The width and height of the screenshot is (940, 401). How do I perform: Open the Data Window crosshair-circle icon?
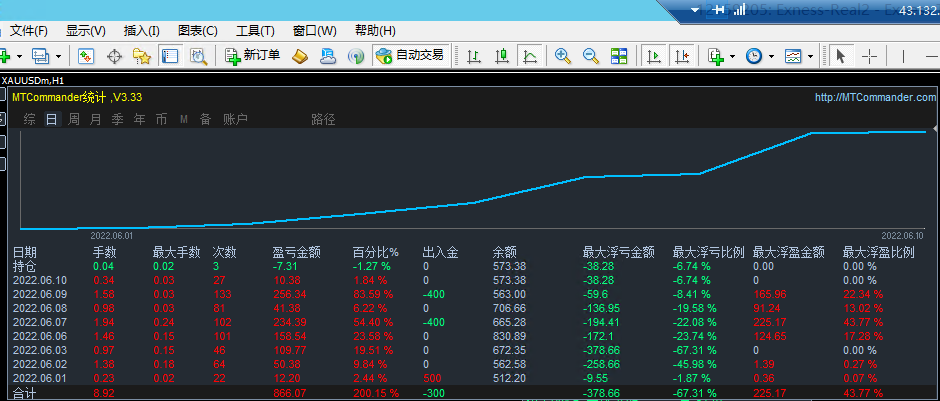pyautogui.click(x=114, y=56)
